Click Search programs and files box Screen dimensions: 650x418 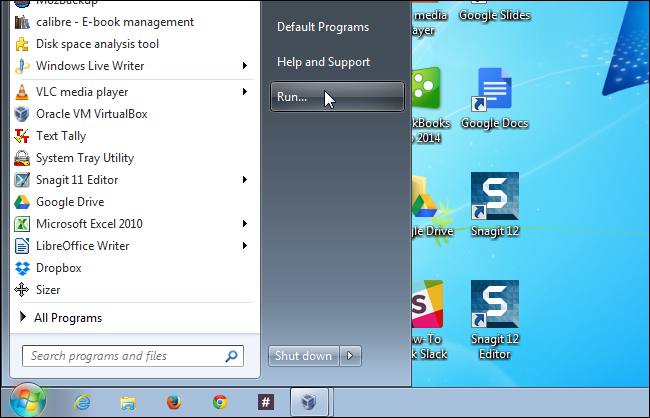133,356
